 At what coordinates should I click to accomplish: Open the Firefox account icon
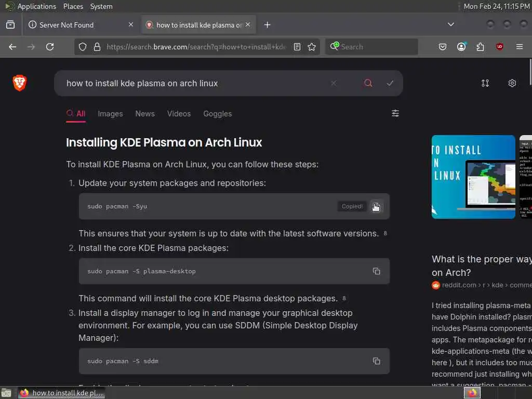coord(461,47)
